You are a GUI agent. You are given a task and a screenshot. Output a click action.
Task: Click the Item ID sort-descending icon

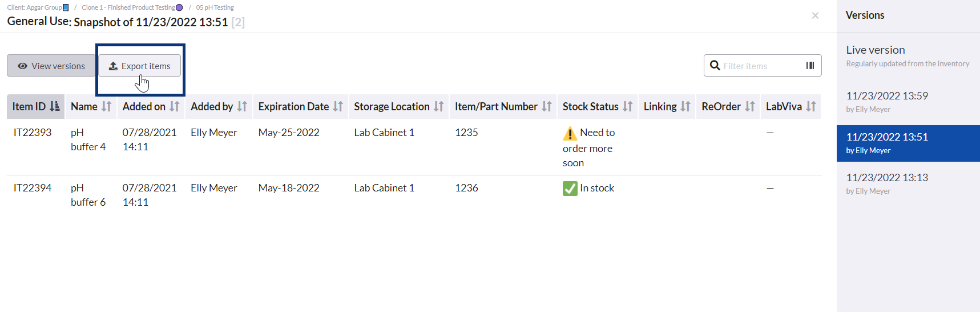coord(55,106)
